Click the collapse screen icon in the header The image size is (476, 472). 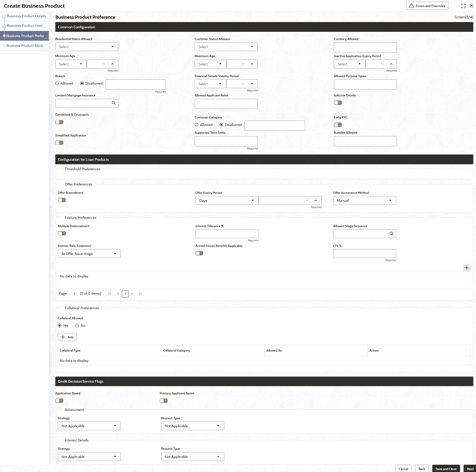463,6
